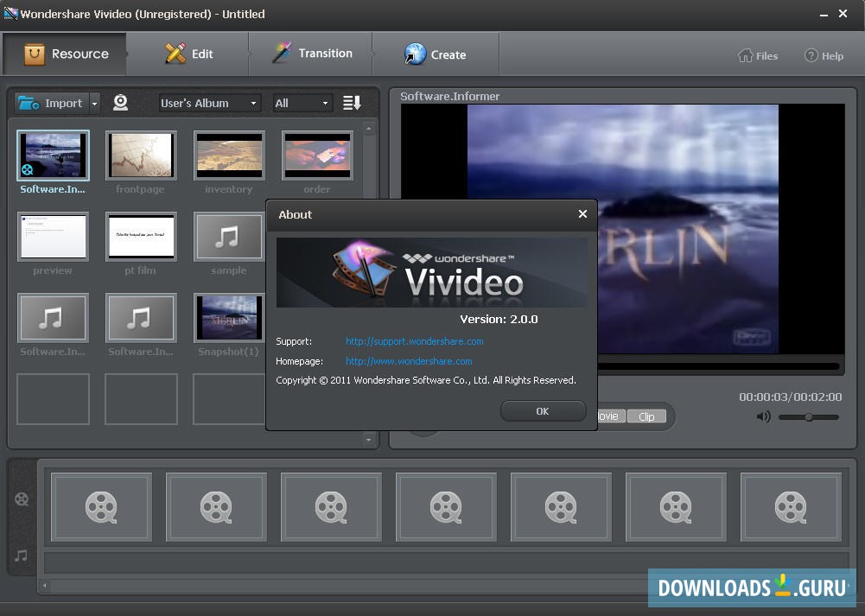Switch to the Edit tab
The width and height of the screenshot is (865, 616).
point(188,53)
